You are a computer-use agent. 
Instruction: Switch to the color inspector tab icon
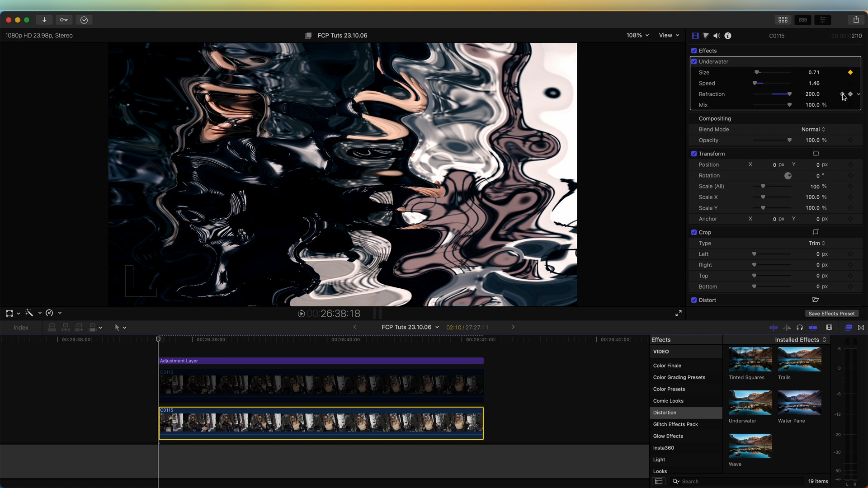coord(706,36)
